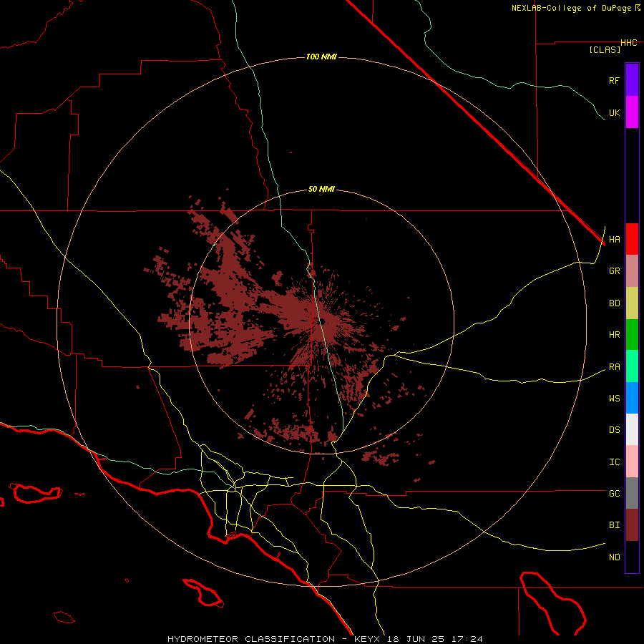Click the purple RF legend color swatch
Screen dimensions: 644x644
(x=632, y=80)
